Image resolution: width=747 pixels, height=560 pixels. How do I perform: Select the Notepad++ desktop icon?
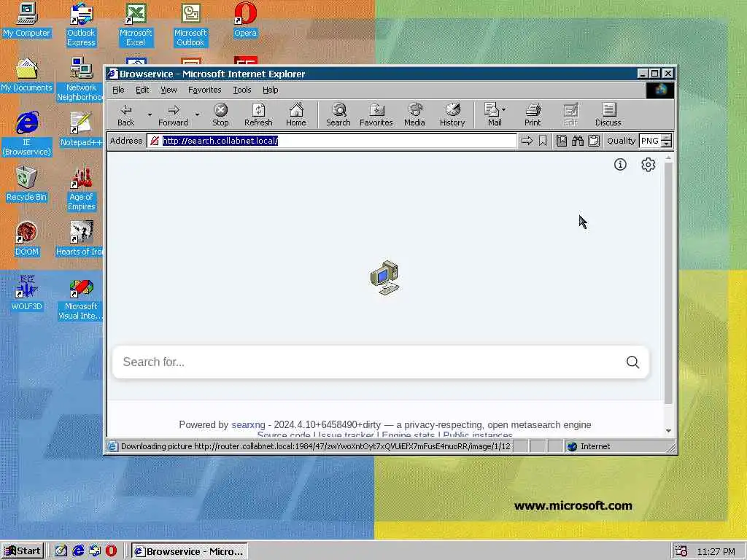(x=81, y=130)
